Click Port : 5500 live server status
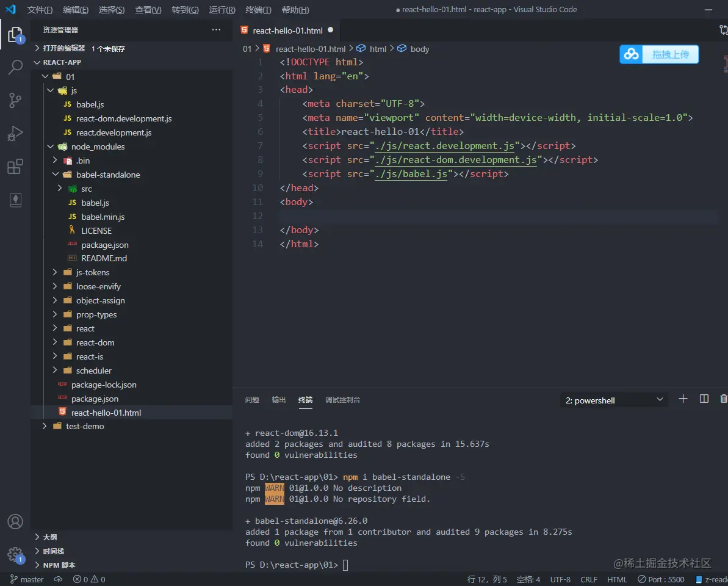This screenshot has width=728, height=586. tap(661, 579)
